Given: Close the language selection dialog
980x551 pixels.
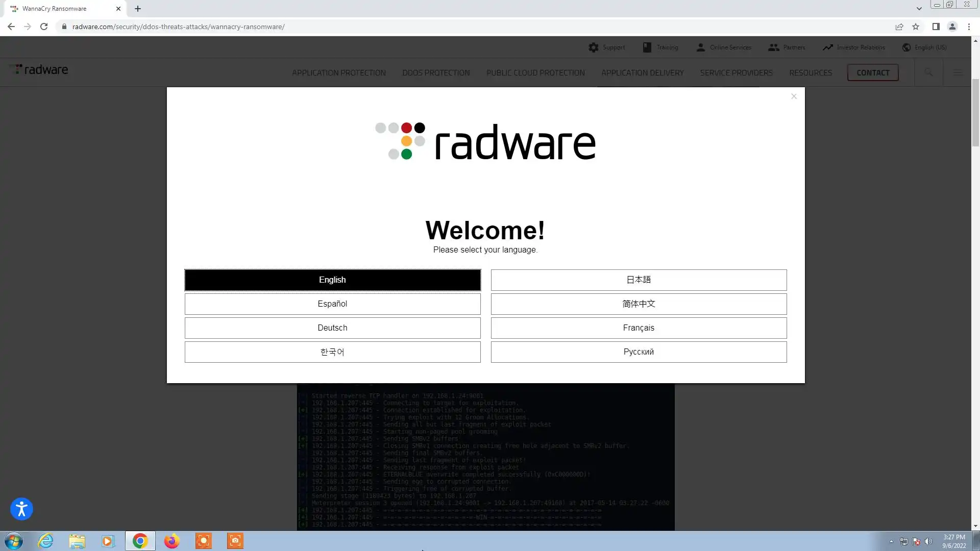Looking at the screenshot, I should pos(794,96).
